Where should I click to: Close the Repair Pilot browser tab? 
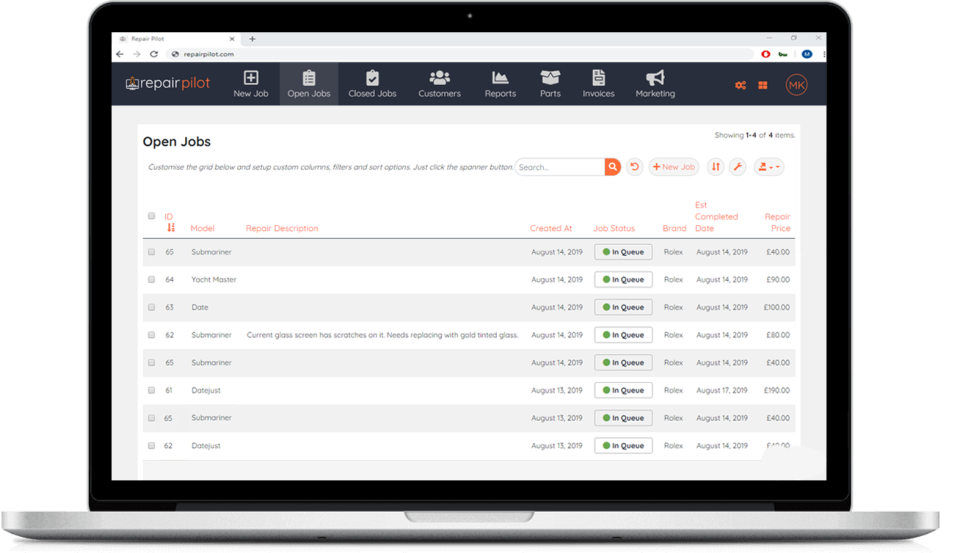[x=231, y=39]
